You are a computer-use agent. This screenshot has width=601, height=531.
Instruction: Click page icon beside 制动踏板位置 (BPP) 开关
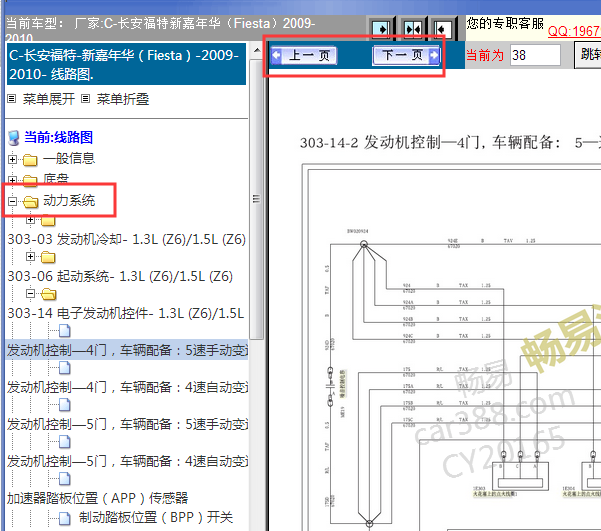coord(65,518)
